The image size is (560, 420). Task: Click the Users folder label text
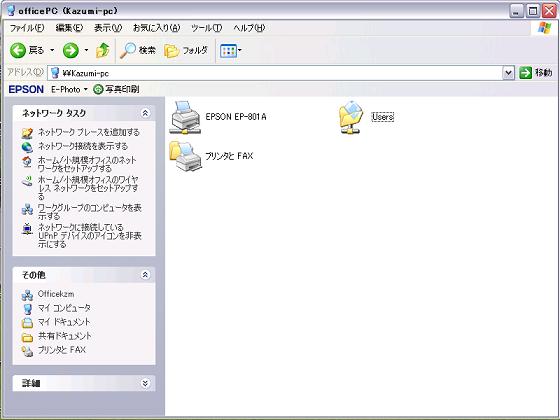tap(383, 117)
